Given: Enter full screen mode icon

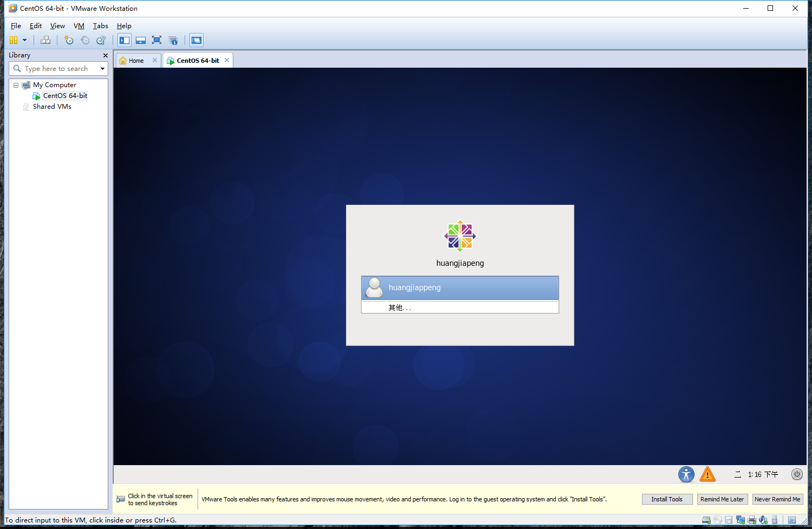Looking at the screenshot, I should point(157,40).
